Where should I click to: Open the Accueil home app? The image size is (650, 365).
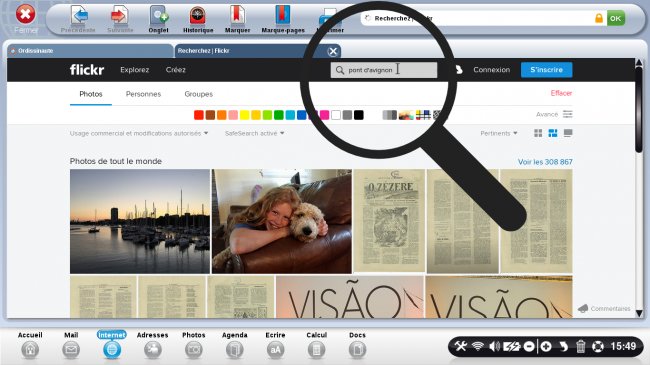pos(30,345)
